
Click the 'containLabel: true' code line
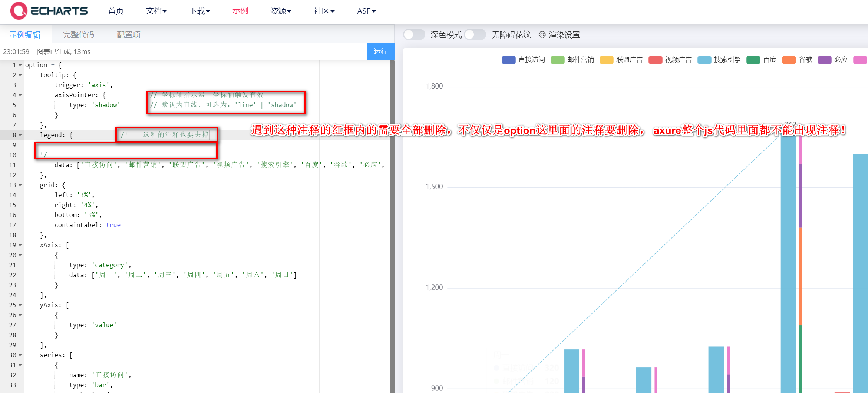click(x=88, y=225)
